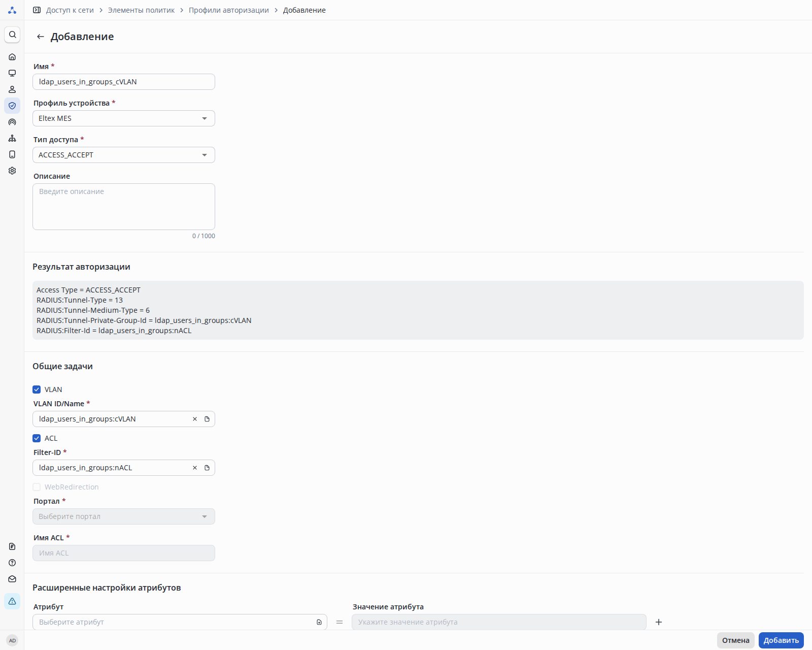
Task: Click the Отмена button
Action: (x=735, y=640)
